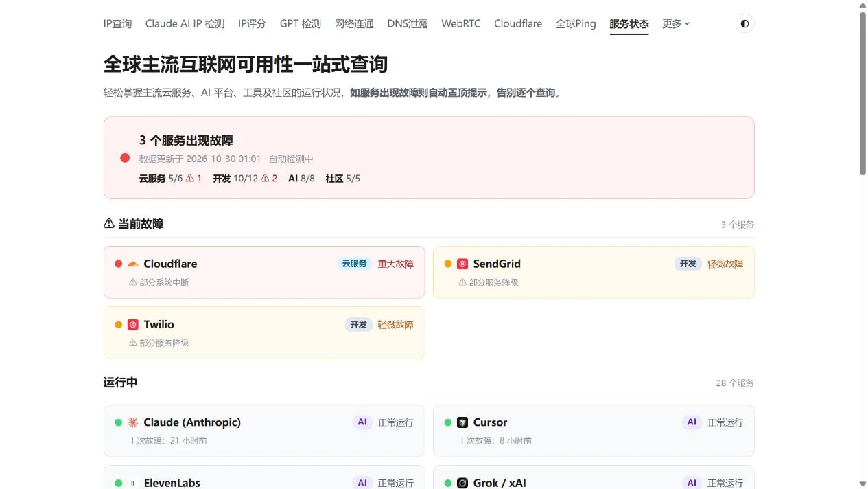
Task: Click Claude card green status dot
Action: [x=119, y=422]
